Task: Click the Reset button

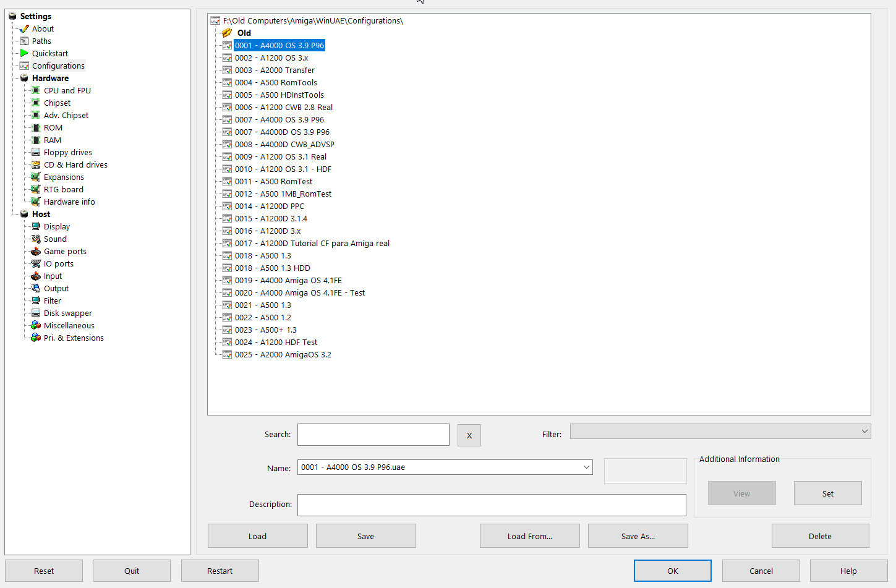Action: click(x=44, y=571)
